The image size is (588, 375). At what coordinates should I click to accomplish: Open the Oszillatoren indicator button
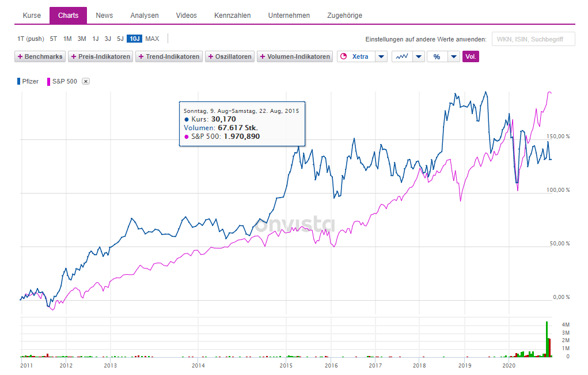230,56
